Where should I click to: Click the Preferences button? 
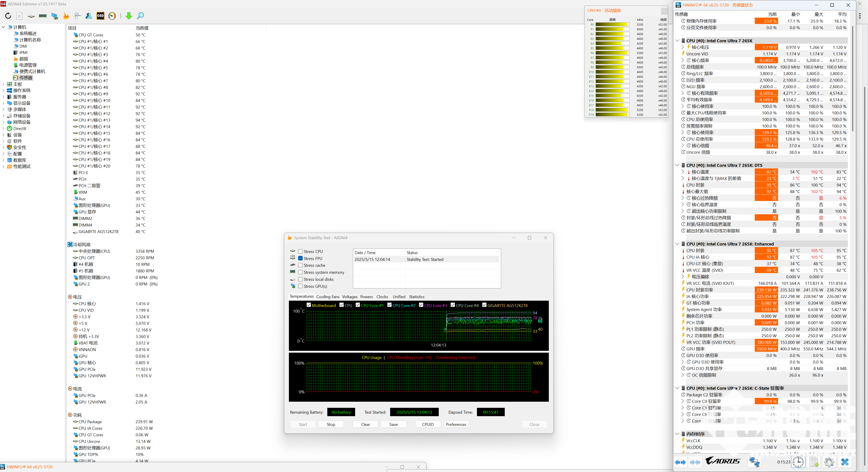[456, 424]
